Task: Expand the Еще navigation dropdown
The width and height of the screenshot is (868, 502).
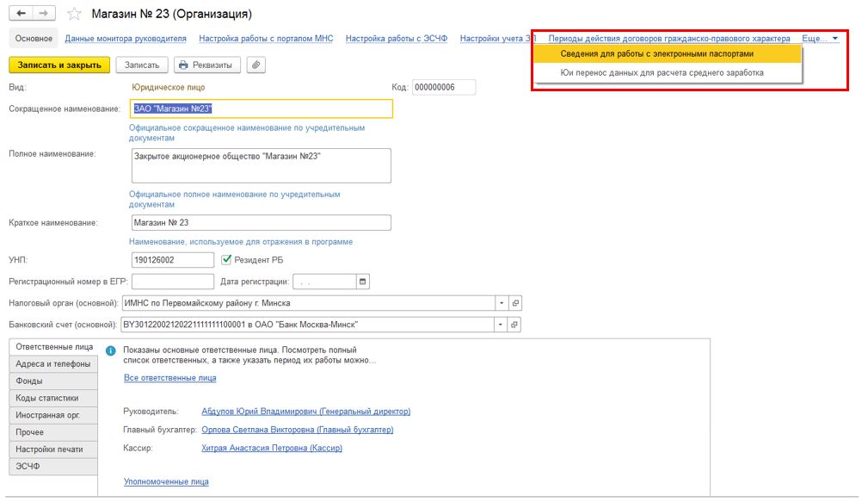Action: click(x=819, y=39)
